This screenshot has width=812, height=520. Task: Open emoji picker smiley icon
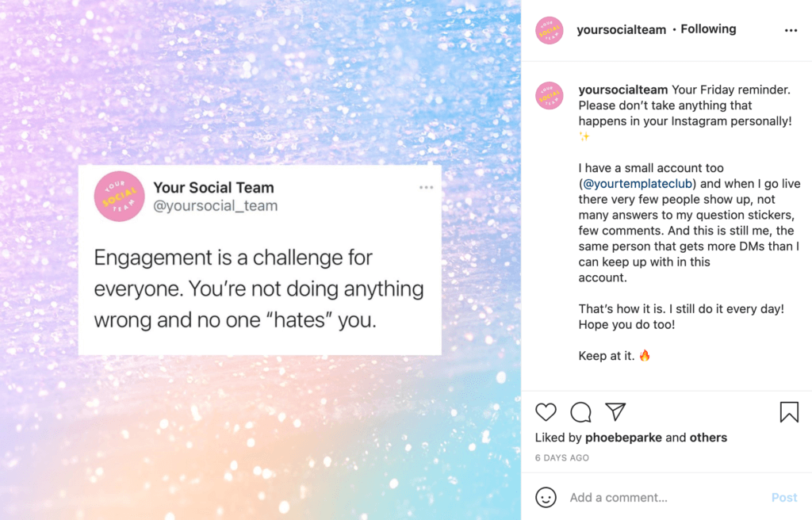(546, 497)
